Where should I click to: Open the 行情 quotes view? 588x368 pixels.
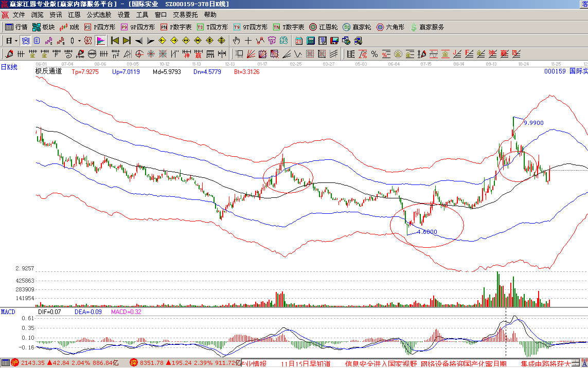coord(16,27)
